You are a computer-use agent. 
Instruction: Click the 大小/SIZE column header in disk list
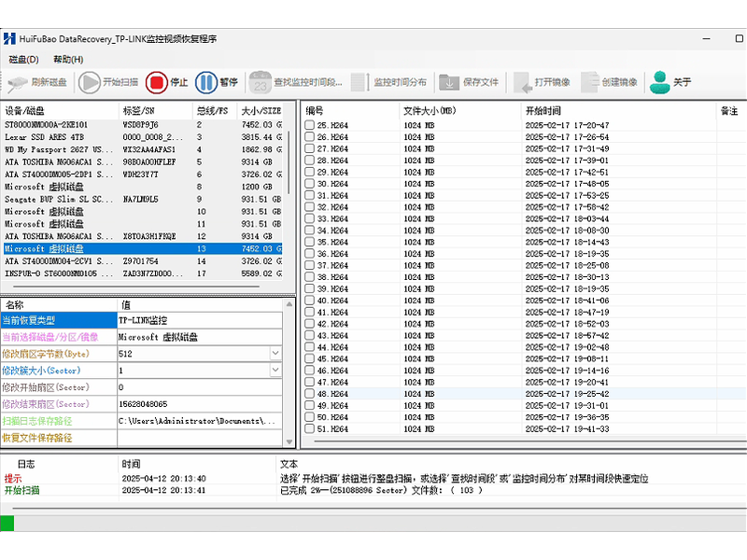[x=261, y=111]
